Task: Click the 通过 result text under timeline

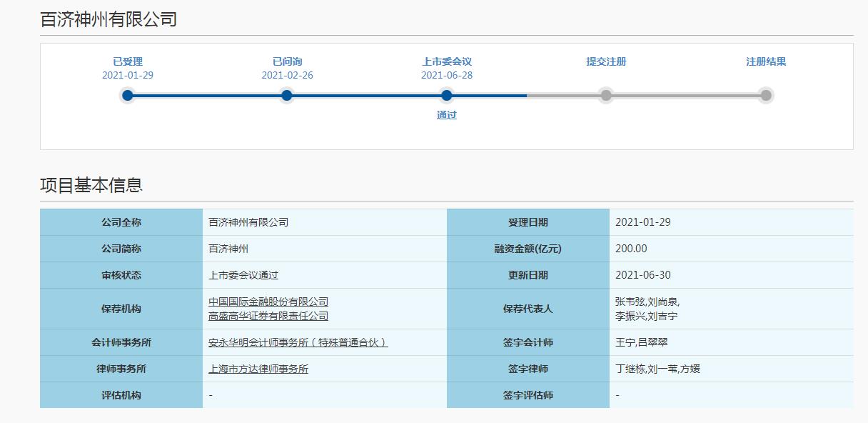Action: pyautogui.click(x=447, y=115)
